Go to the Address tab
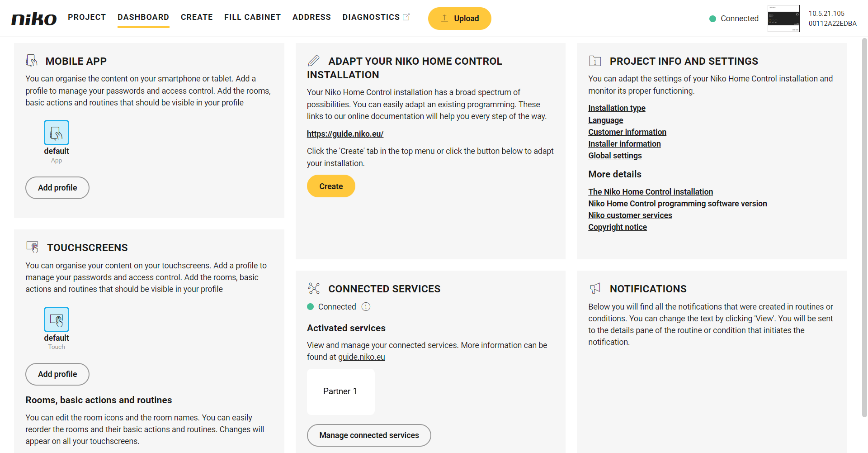Image resolution: width=868 pixels, height=453 pixels. (x=311, y=17)
